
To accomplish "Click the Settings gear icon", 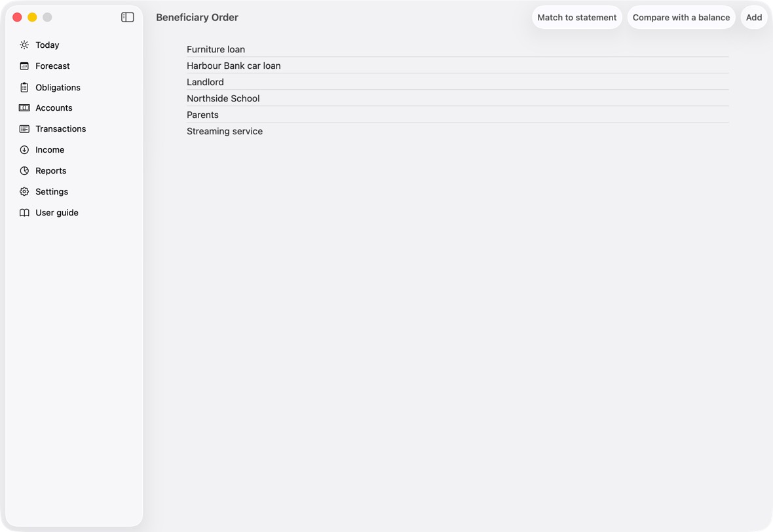I will click(x=24, y=192).
